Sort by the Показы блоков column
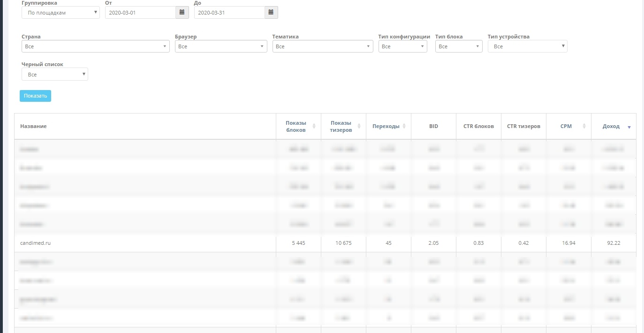The image size is (644, 333). [x=298, y=126]
